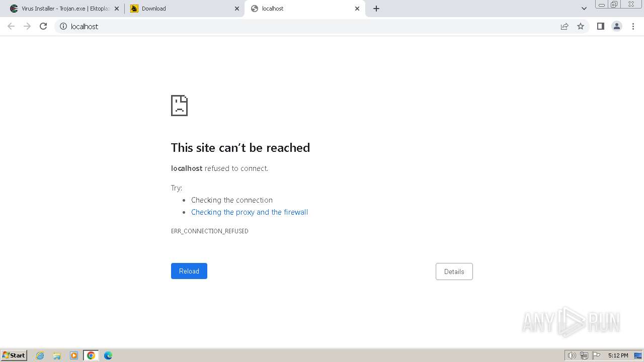Show error Details
The height and width of the screenshot is (362, 644).
click(454, 271)
